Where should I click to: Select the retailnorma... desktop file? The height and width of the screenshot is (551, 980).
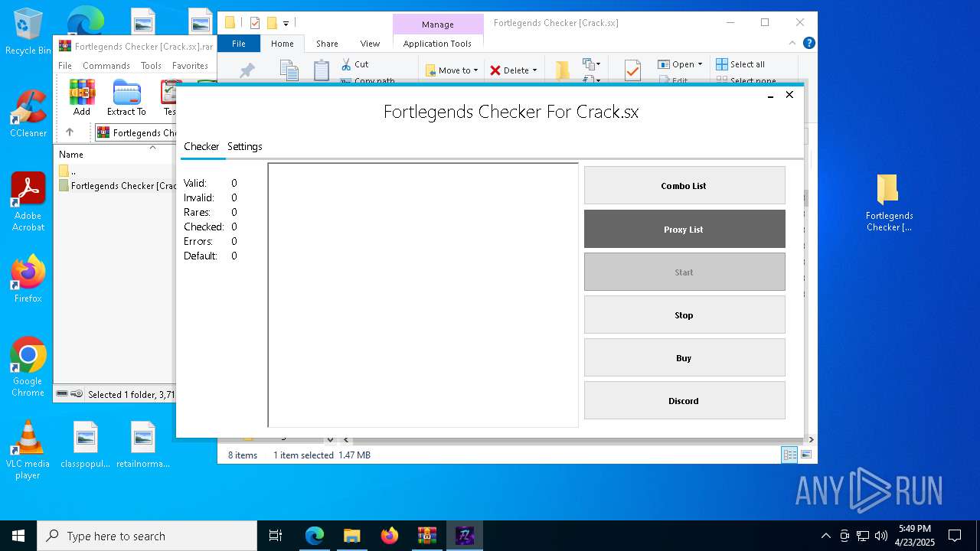(143, 445)
